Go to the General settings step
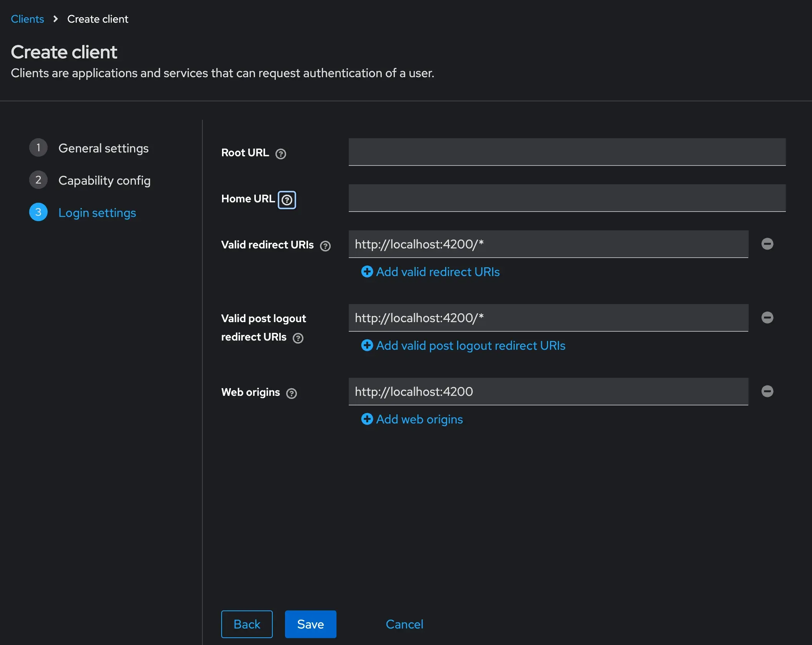The width and height of the screenshot is (812, 645). click(103, 148)
